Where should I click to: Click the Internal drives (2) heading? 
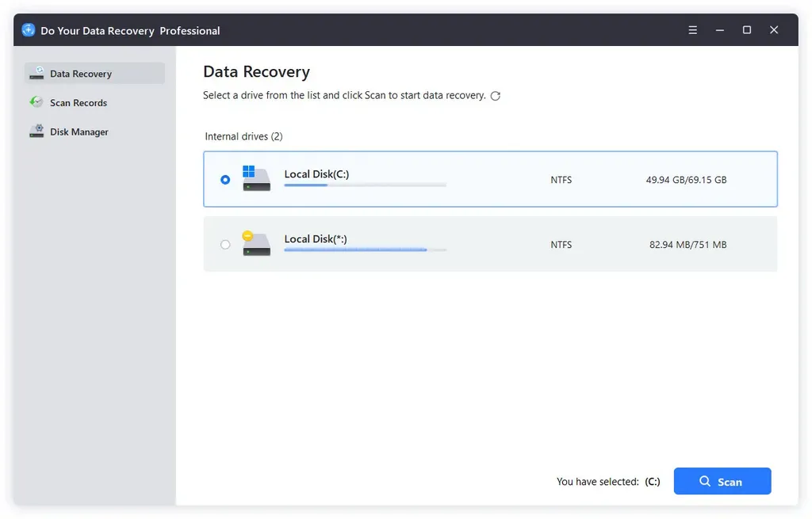tap(244, 136)
